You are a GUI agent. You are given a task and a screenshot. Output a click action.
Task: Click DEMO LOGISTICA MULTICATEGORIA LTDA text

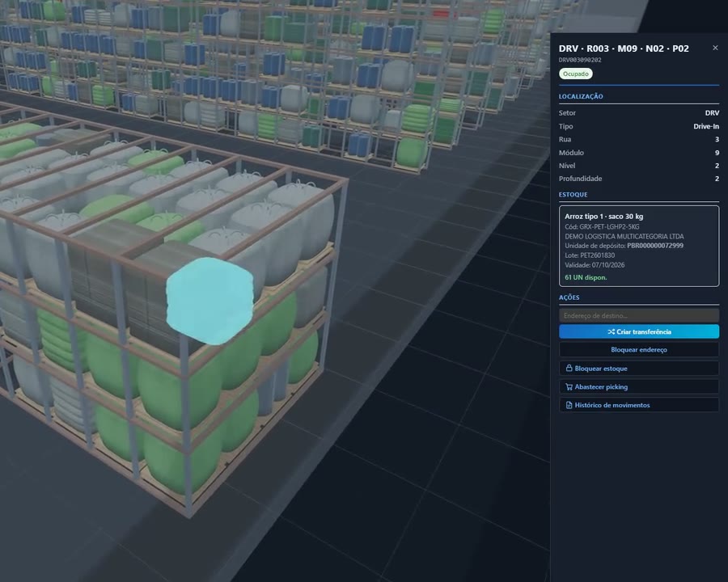624,236
